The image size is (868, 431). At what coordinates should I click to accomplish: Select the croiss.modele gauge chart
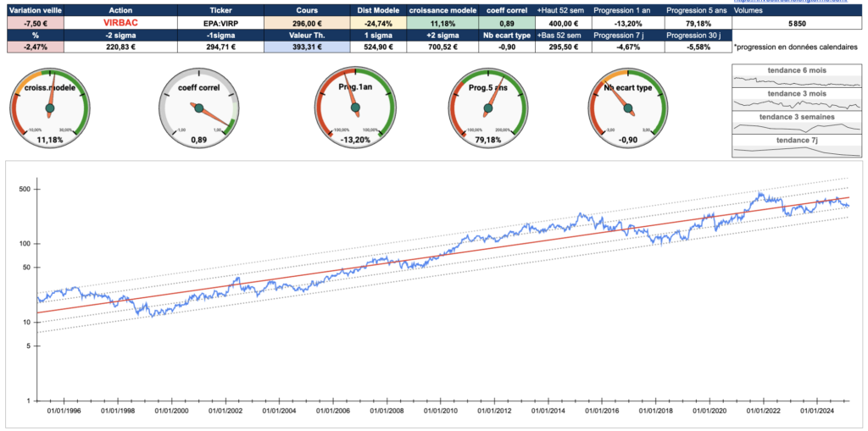click(x=50, y=108)
